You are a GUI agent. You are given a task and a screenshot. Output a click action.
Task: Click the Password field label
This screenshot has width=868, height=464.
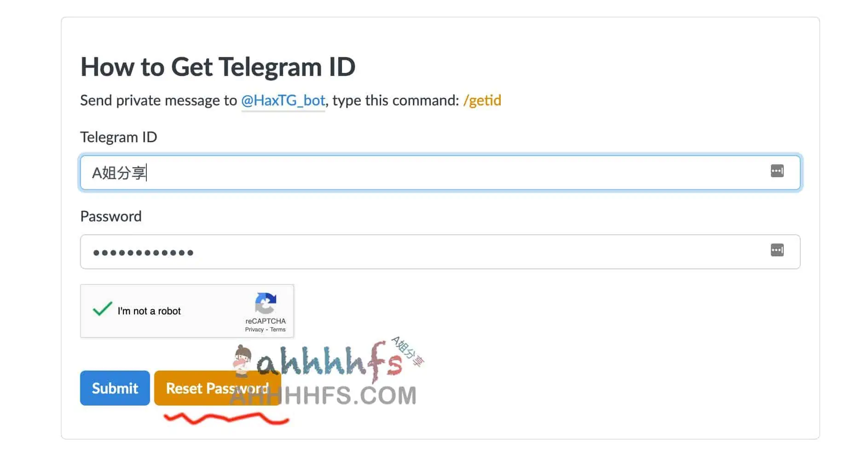111,216
